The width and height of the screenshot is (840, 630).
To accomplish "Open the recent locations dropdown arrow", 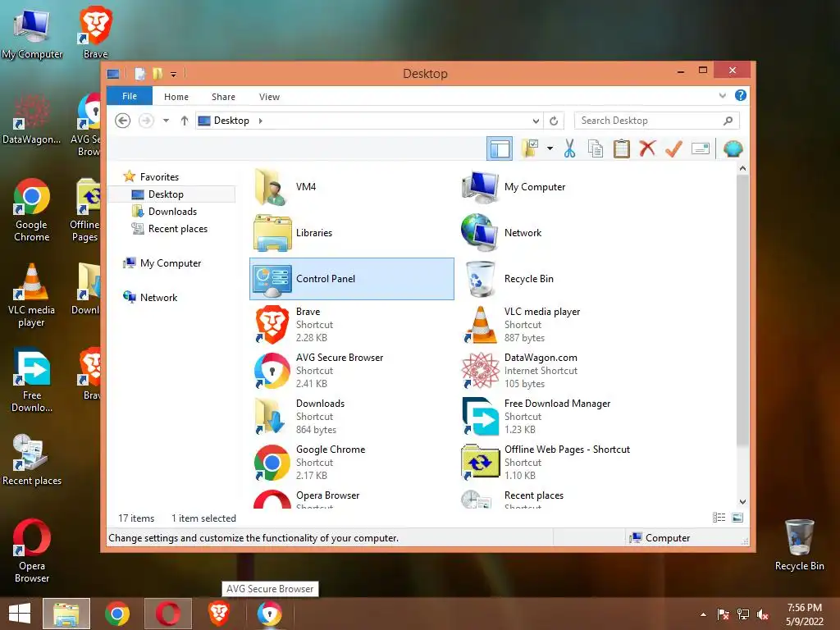I will [166, 121].
